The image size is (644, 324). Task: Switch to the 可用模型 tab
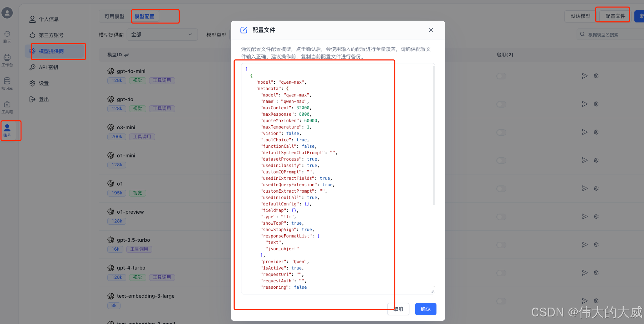(114, 16)
